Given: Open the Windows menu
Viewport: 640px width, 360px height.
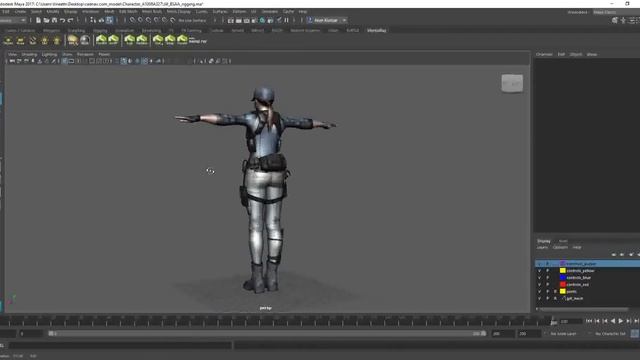Looking at the screenshot, I should (91, 12).
